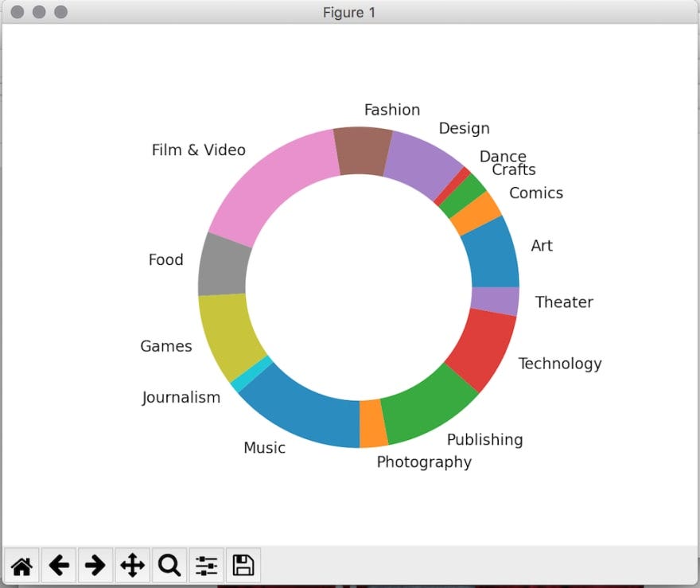Image resolution: width=700 pixels, height=588 pixels.
Task: Click the 'Art' label text
Action: tap(542, 246)
